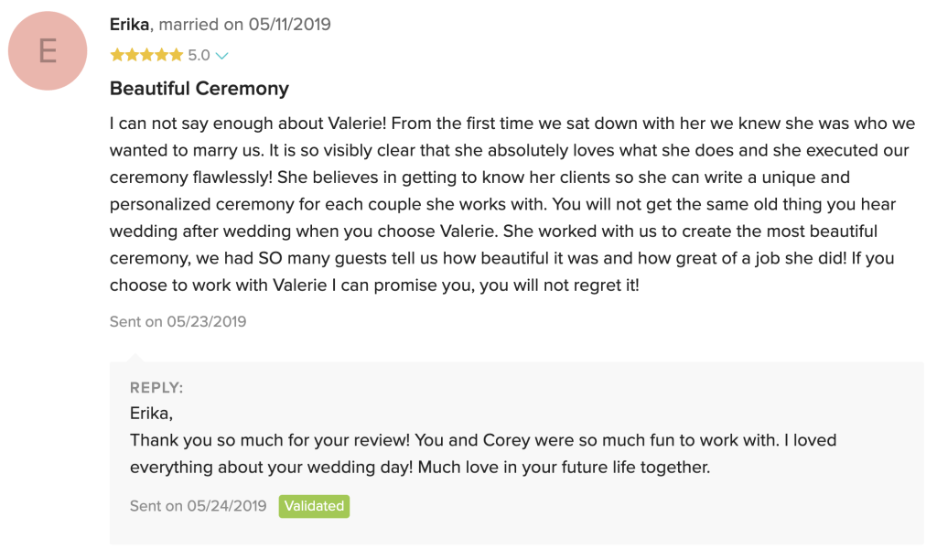This screenshot has height=560, width=937.
Task: Click the reviewer name Erika in the header
Action: (x=129, y=25)
